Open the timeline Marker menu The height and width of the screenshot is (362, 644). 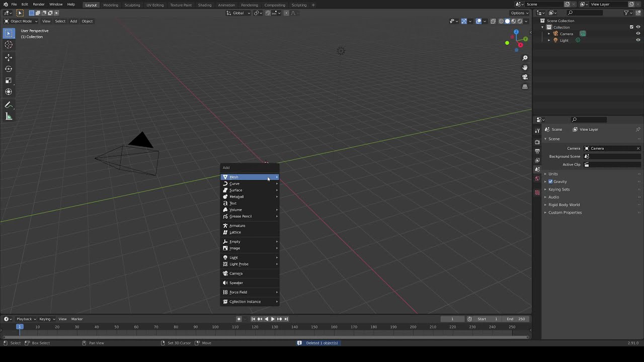tap(77, 319)
